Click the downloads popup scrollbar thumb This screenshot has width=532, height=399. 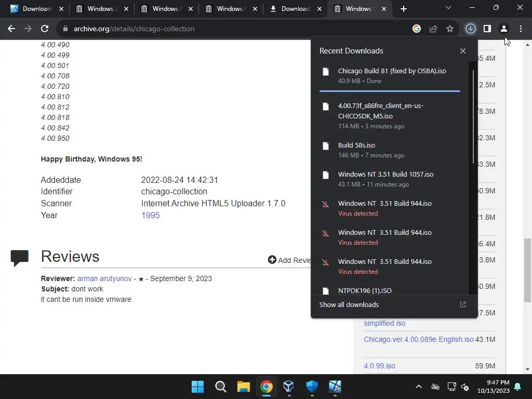click(473, 117)
